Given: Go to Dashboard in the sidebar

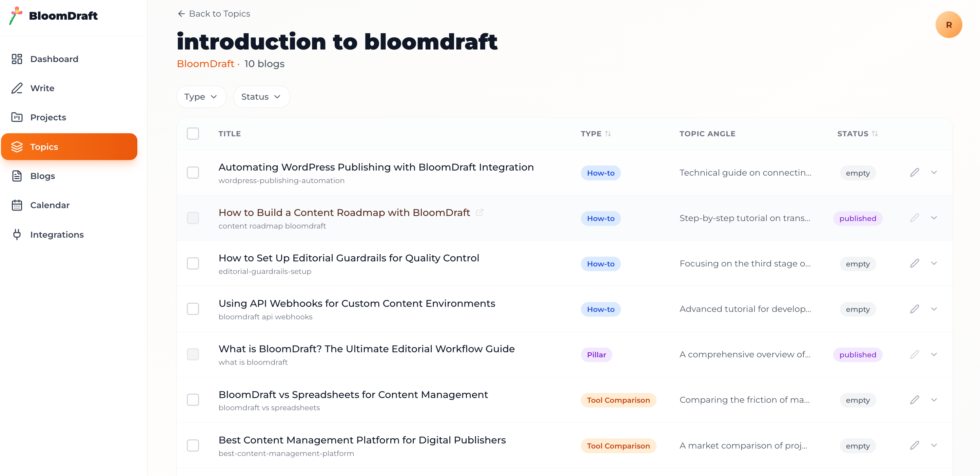Looking at the screenshot, I should tap(54, 59).
